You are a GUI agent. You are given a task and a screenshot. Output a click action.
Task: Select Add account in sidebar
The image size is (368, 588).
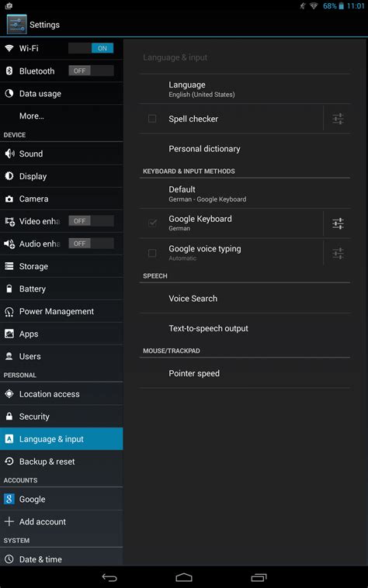click(61, 521)
